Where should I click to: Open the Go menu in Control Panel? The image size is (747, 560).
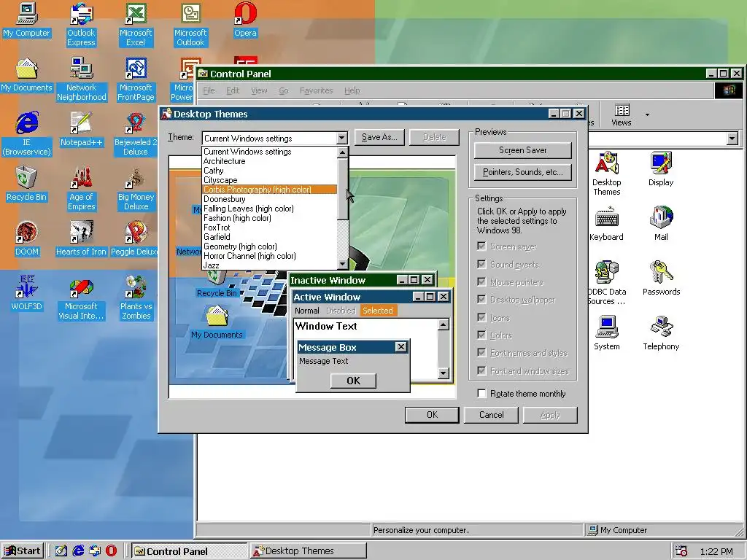[x=284, y=90]
